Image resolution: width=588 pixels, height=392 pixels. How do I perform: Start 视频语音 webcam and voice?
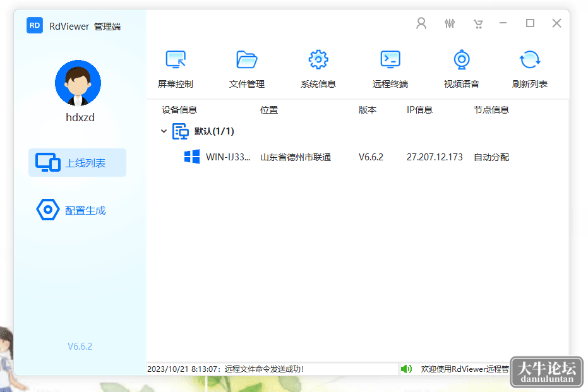point(462,69)
